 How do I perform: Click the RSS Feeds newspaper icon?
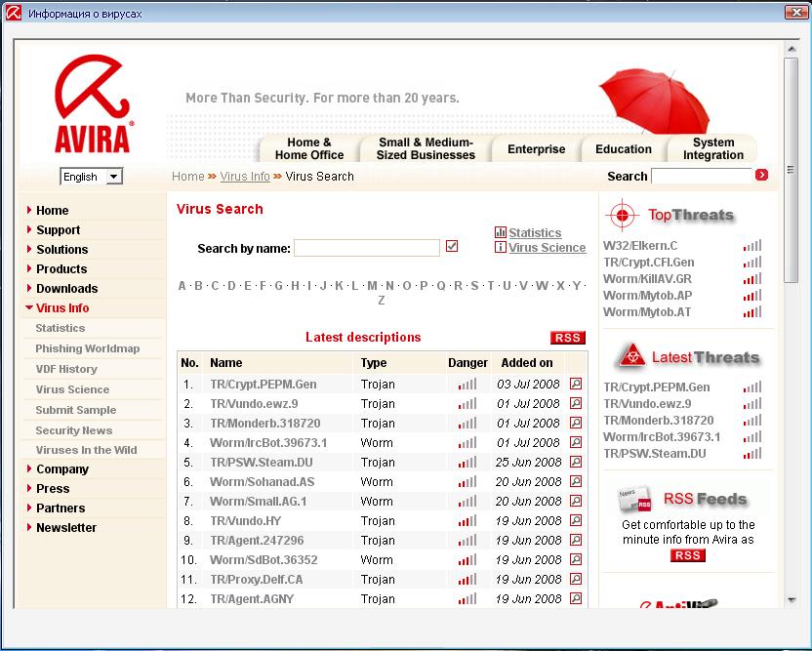634,500
